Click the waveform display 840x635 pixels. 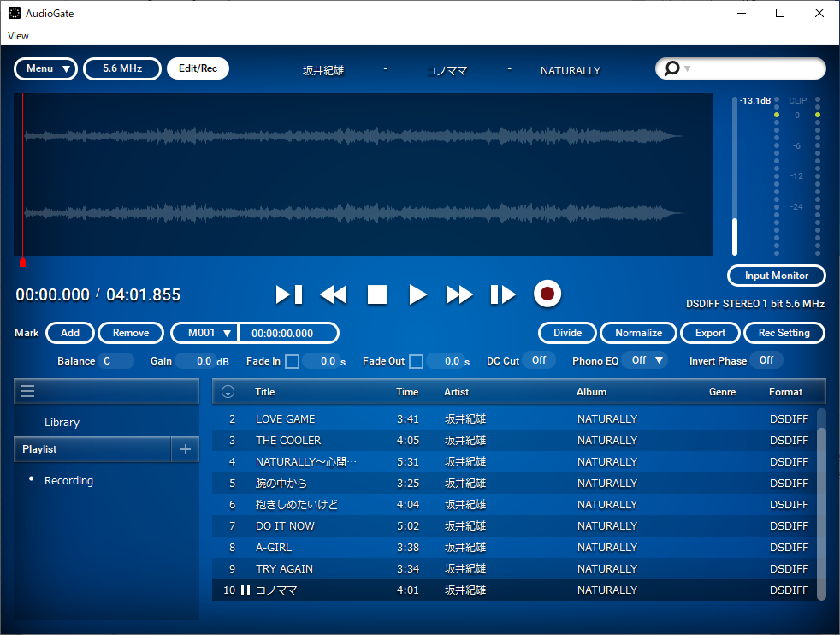[364, 175]
